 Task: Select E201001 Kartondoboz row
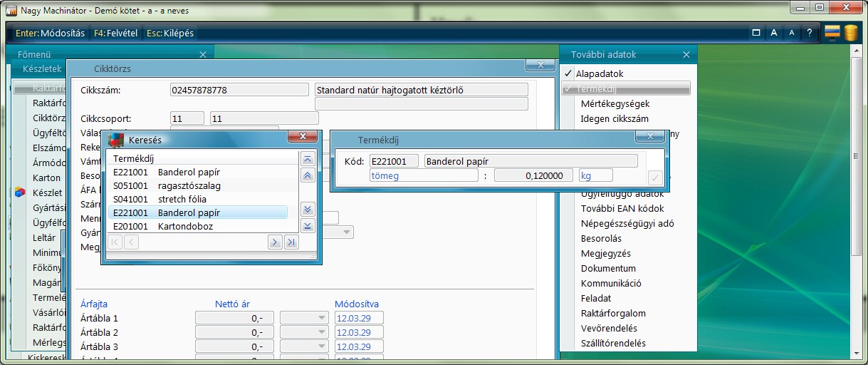tap(200, 226)
